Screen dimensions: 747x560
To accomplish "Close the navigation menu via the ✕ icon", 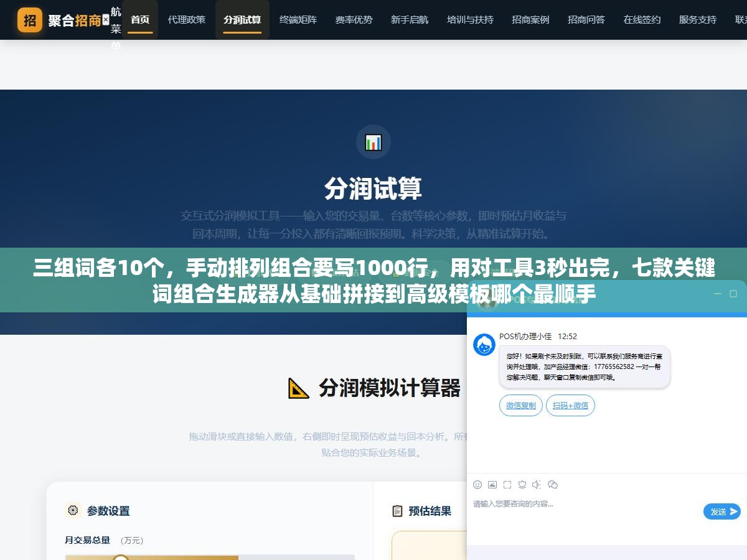I will [x=105, y=20].
